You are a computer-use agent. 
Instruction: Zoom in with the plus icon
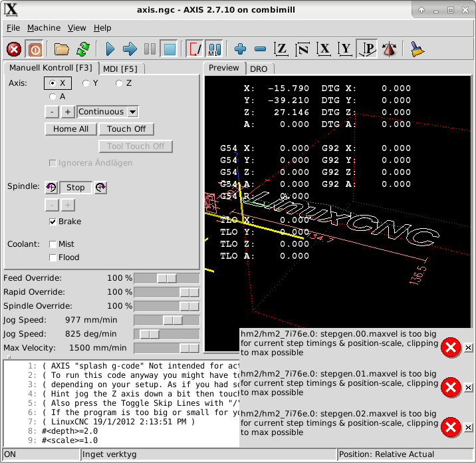[x=240, y=49]
